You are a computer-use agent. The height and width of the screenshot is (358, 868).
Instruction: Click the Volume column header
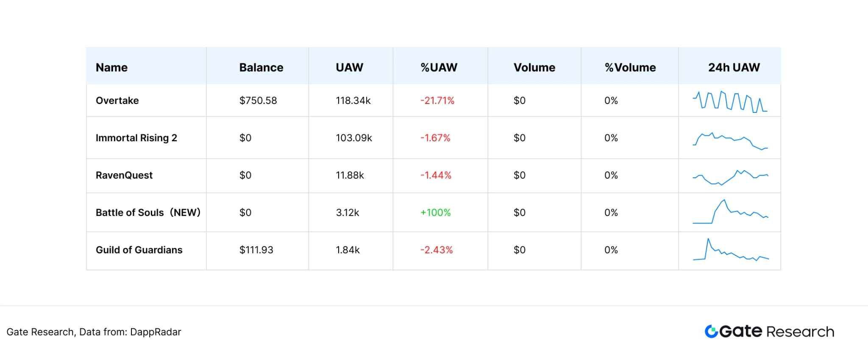click(x=534, y=67)
